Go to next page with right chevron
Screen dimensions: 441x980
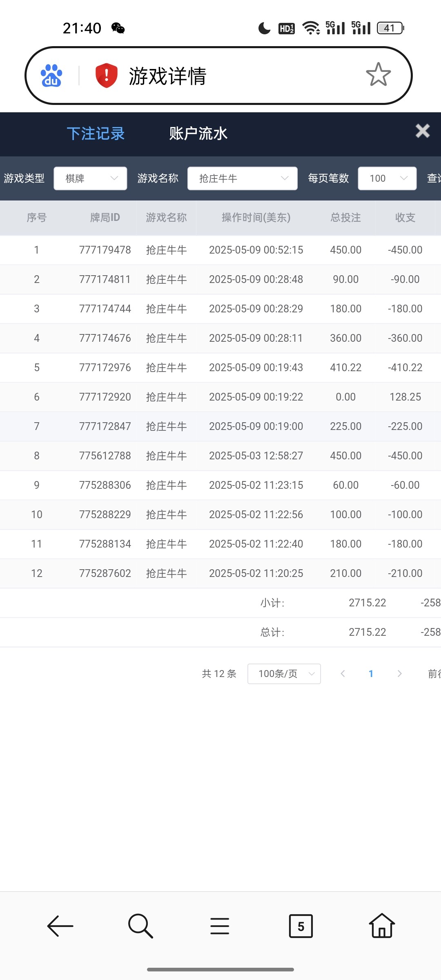pos(399,674)
